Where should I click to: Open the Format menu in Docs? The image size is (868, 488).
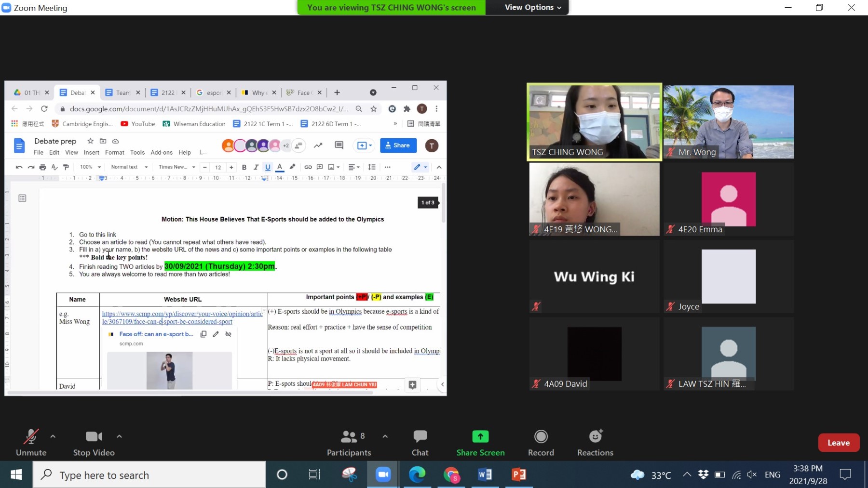pos(115,152)
